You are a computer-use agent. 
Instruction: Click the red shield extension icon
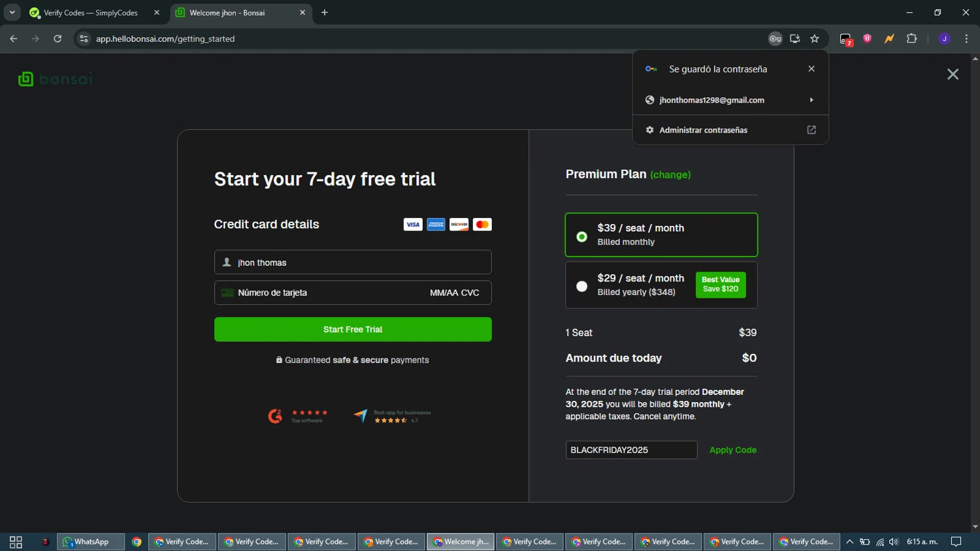[868, 39]
